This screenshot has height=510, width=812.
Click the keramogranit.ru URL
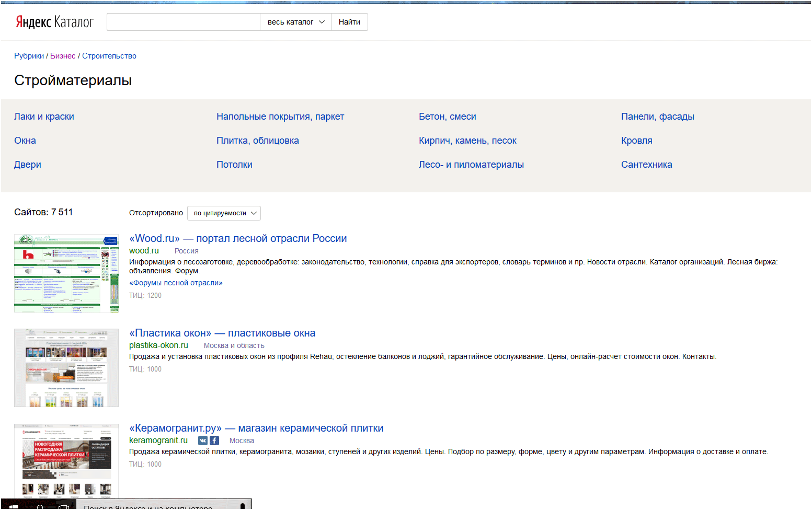click(158, 441)
